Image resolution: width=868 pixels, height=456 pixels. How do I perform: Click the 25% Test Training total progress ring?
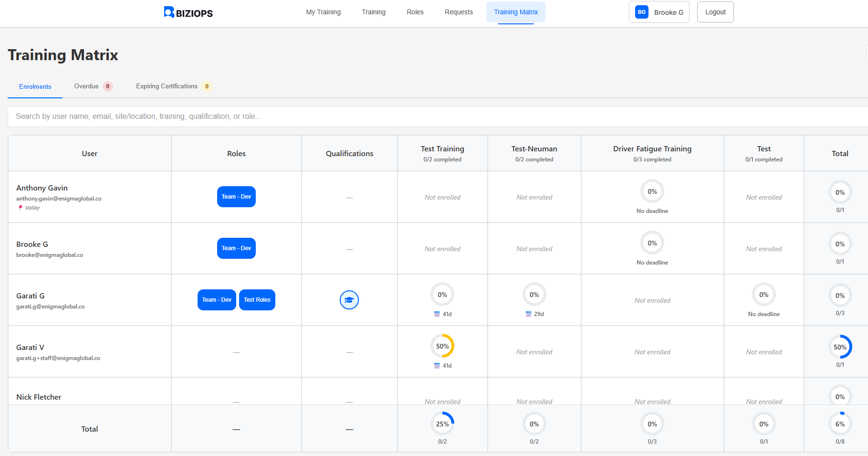(442, 424)
